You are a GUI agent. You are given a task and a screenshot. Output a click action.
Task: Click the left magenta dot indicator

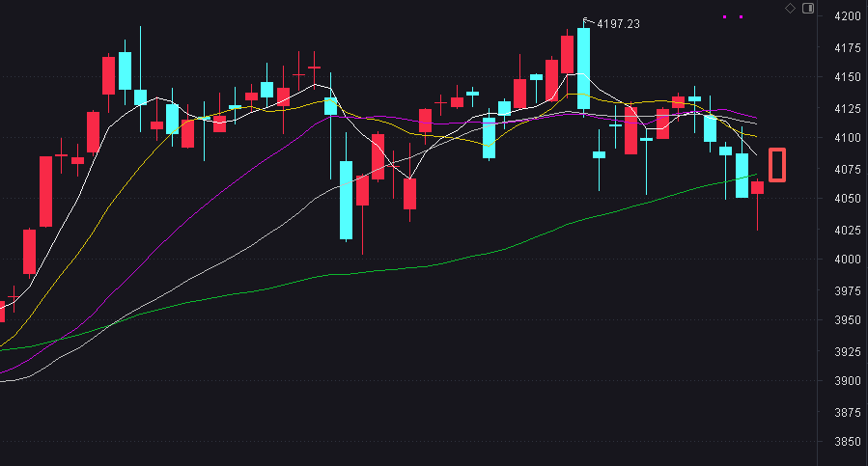click(725, 16)
